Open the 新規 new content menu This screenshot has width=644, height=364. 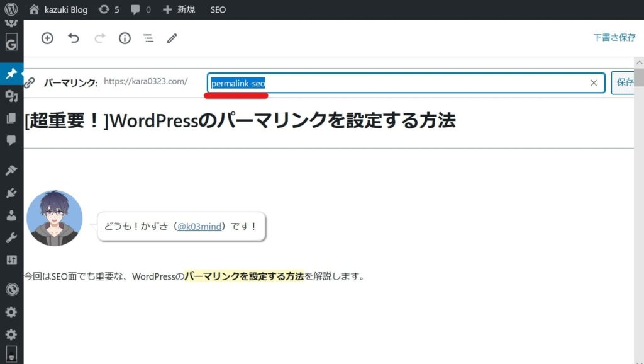(179, 9)
